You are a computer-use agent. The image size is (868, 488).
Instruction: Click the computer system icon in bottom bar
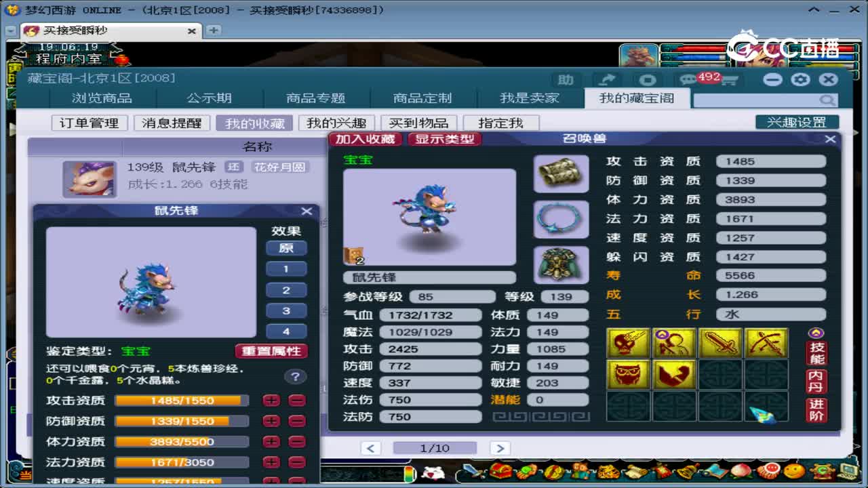[848, 471]
